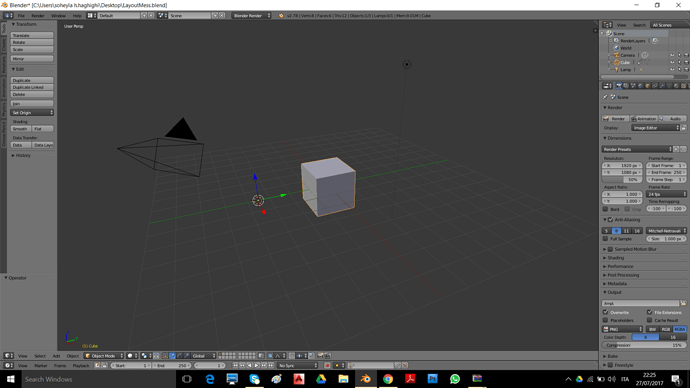Open the World properties tab icon
Viewport: 690px width, 388px height.
click(x=640, y=86)
